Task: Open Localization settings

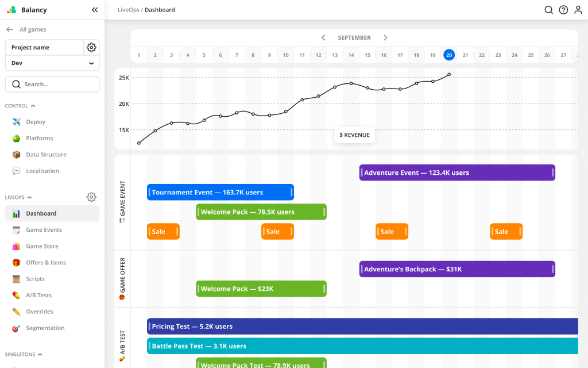Action: (41, 171)
